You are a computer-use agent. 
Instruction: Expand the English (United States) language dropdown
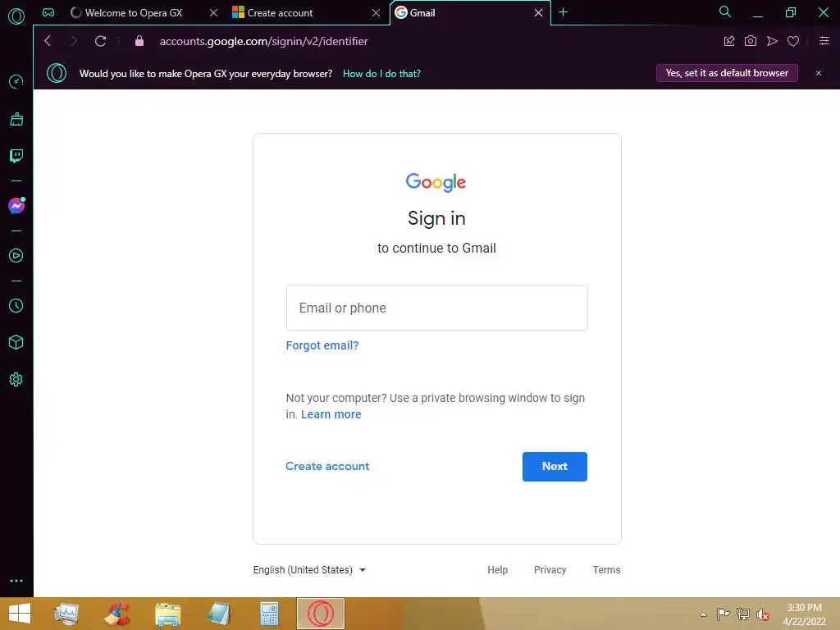point(309,570)
